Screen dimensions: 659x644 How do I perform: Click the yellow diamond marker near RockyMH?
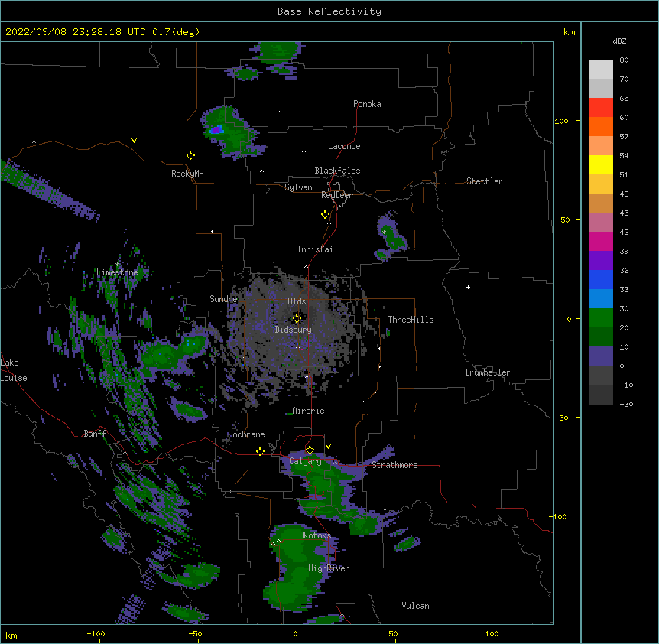point(191,156)
